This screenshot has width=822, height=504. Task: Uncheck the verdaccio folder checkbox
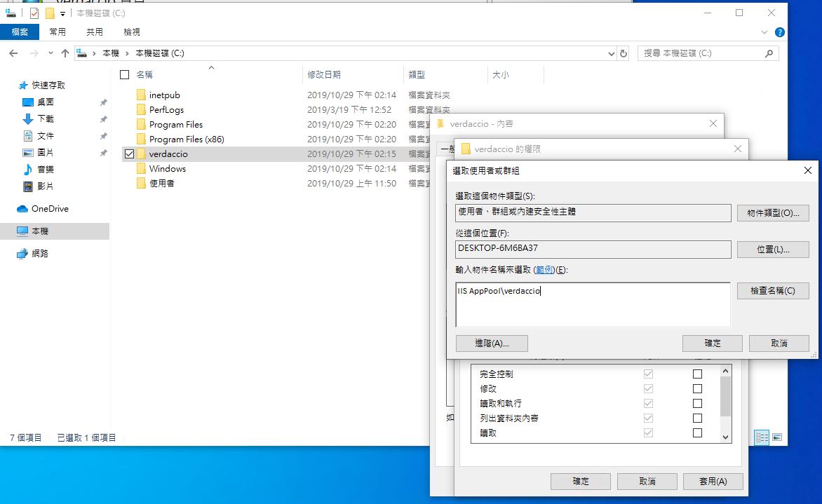pyautogui.click(x=129, y=154)
